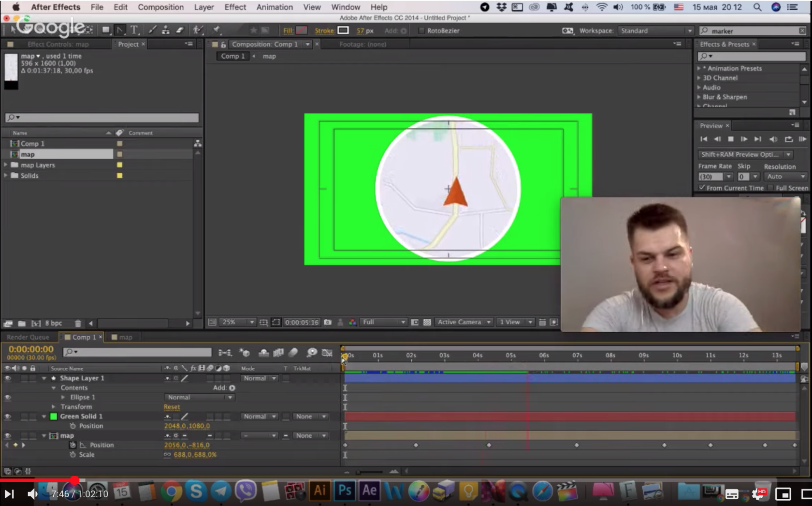The height and width of the screenshot is (506, 812).
Task: Open the 25% magnification dropdown
Action: coord(237,322)
